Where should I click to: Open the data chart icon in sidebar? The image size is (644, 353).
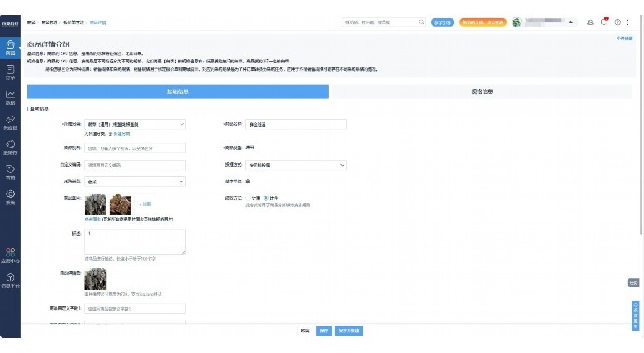(10, 97)
